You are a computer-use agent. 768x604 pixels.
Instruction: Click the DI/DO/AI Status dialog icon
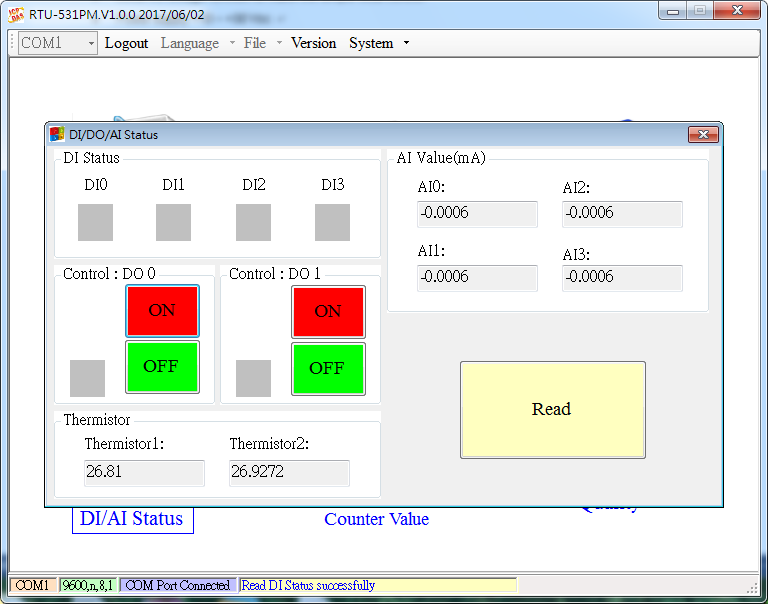point(57,134)
